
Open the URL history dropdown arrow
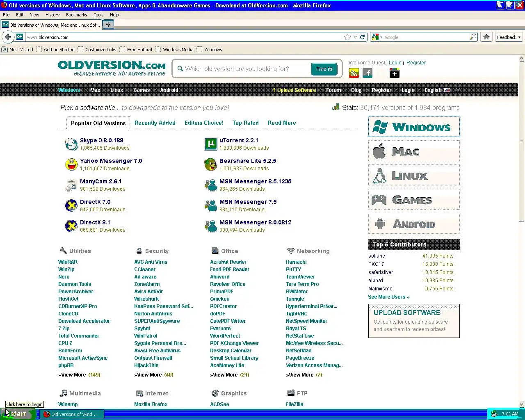point(355,37)
